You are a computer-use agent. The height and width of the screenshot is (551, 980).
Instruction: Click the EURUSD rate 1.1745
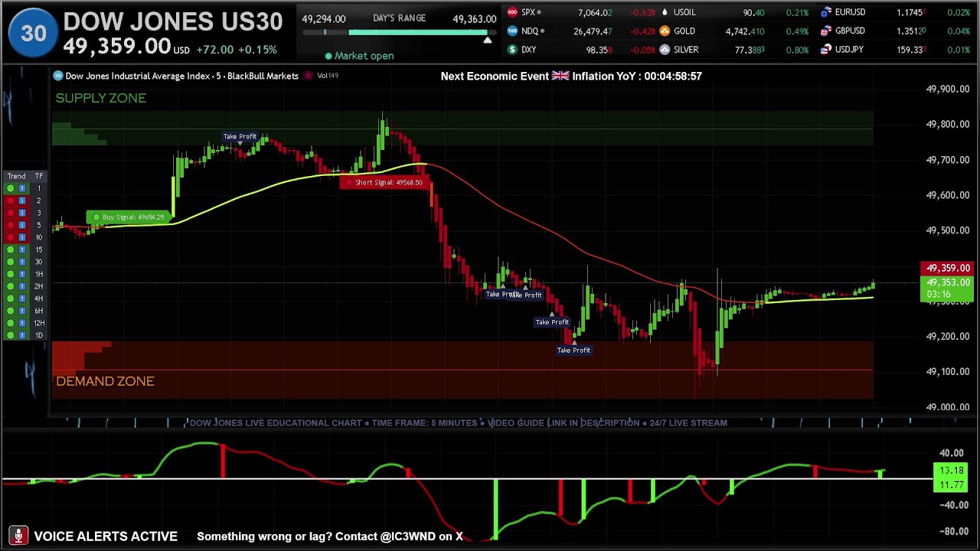click(912, 12)
